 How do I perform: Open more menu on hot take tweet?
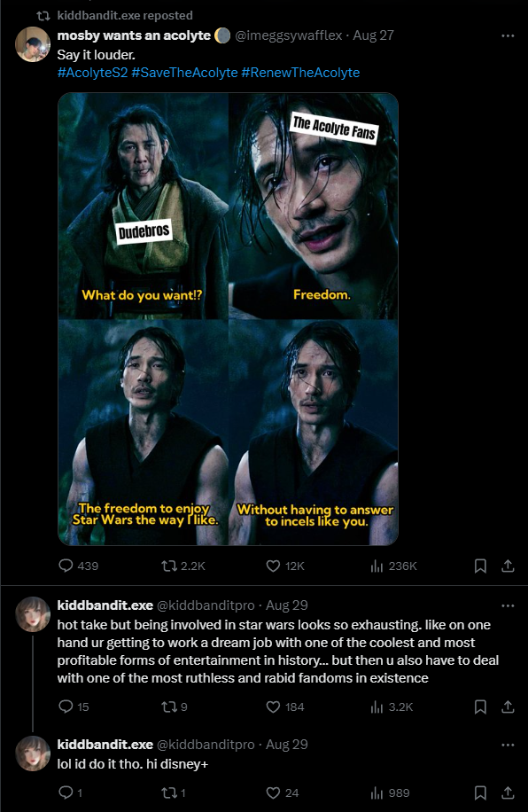[508, 605]
